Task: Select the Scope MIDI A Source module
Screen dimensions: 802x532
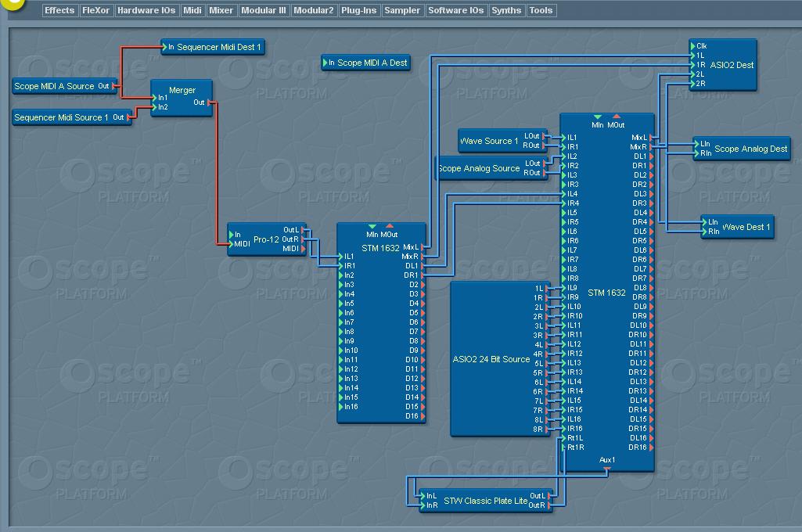Action: pos(65,86)
